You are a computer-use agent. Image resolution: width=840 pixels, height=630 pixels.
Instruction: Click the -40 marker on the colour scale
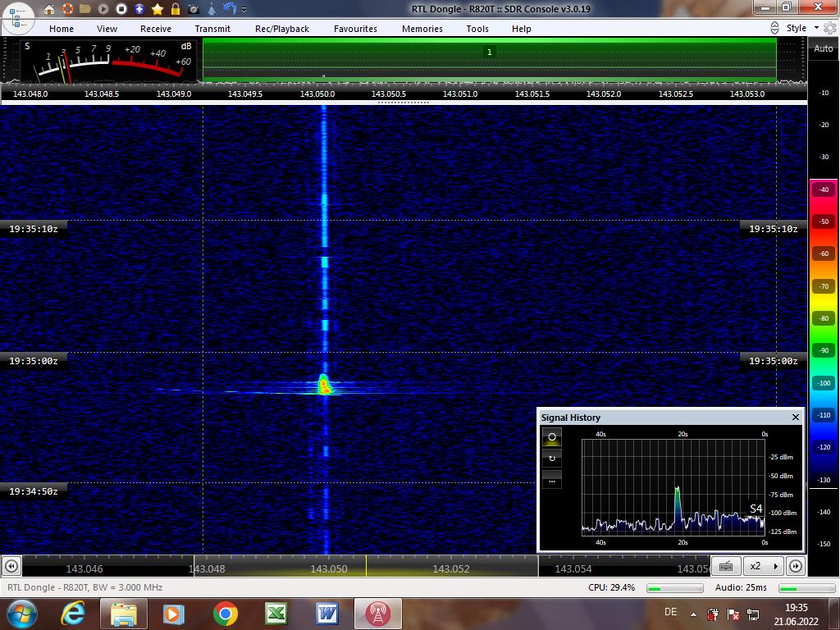pos(824,189)
